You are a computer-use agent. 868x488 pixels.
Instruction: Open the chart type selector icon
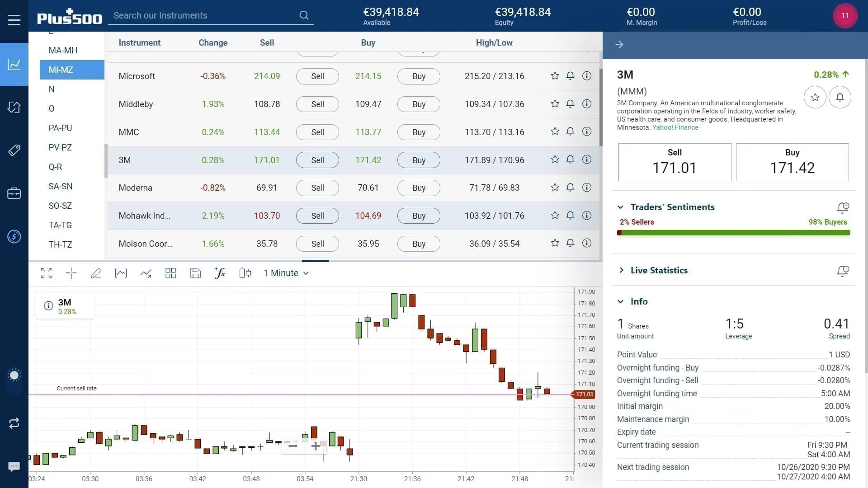coord(121,273)
